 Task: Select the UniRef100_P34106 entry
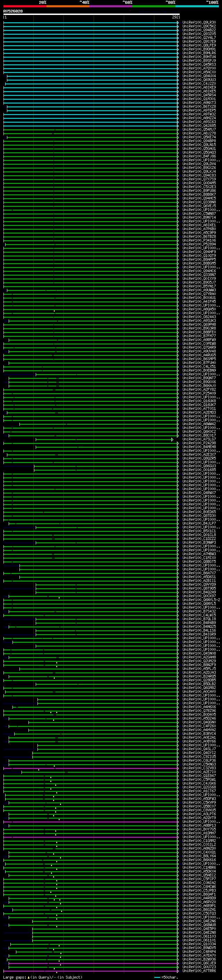[x=199, y=241]
